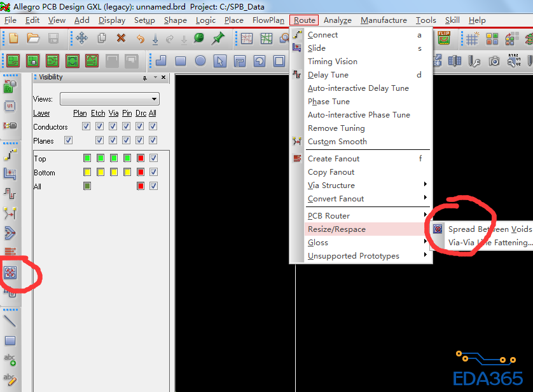Viewport: 533px width, 392px height.
Task: Toggle Top layer All checkbox
Action: pyautogui.click(x=154, y=158)
